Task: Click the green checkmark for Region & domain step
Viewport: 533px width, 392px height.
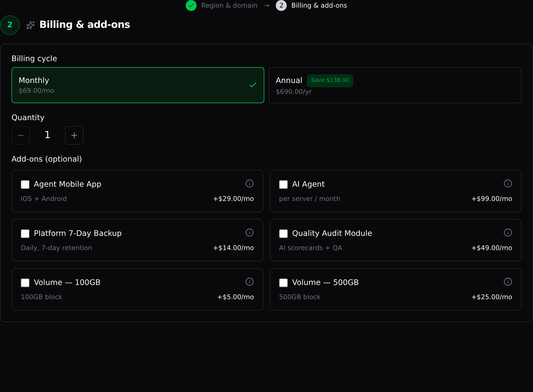Action: (191, 5)
